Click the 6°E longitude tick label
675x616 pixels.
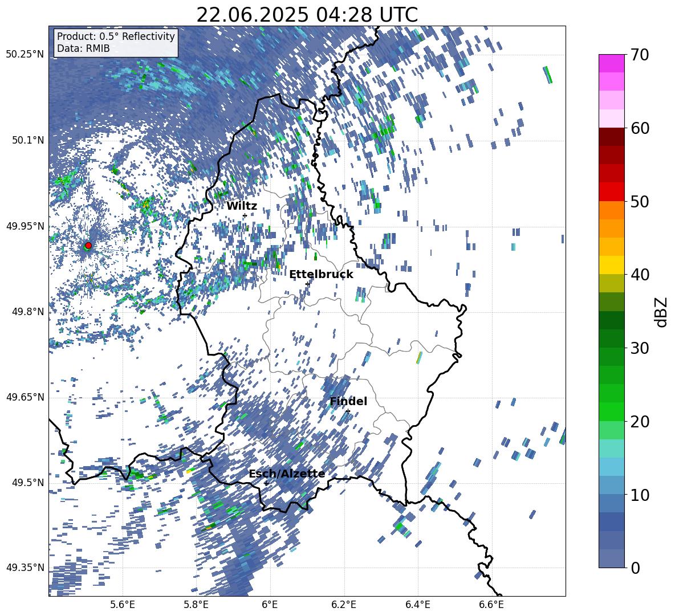click(270, 605)
